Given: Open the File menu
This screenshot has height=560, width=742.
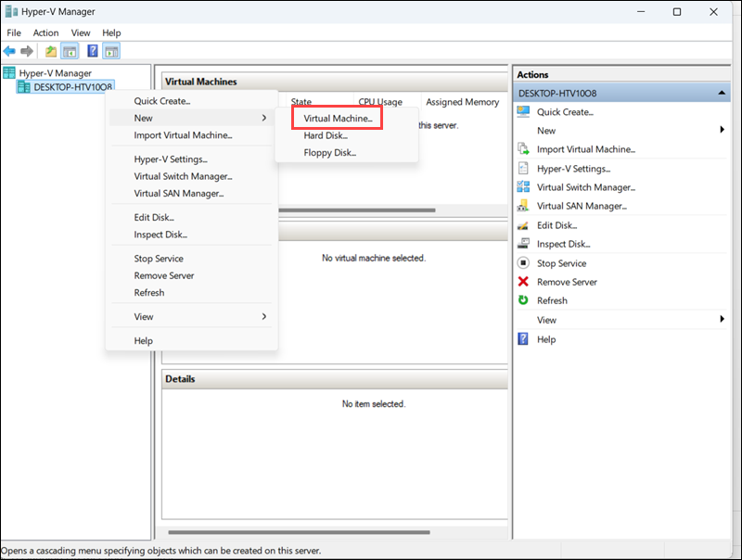Looking at the screenshot, I should click(14, 32).
